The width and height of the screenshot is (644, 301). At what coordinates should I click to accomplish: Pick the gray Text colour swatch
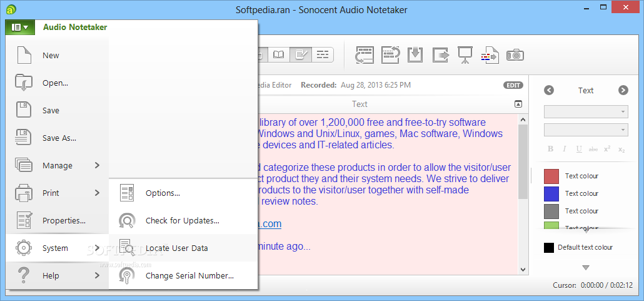(551, 212)
